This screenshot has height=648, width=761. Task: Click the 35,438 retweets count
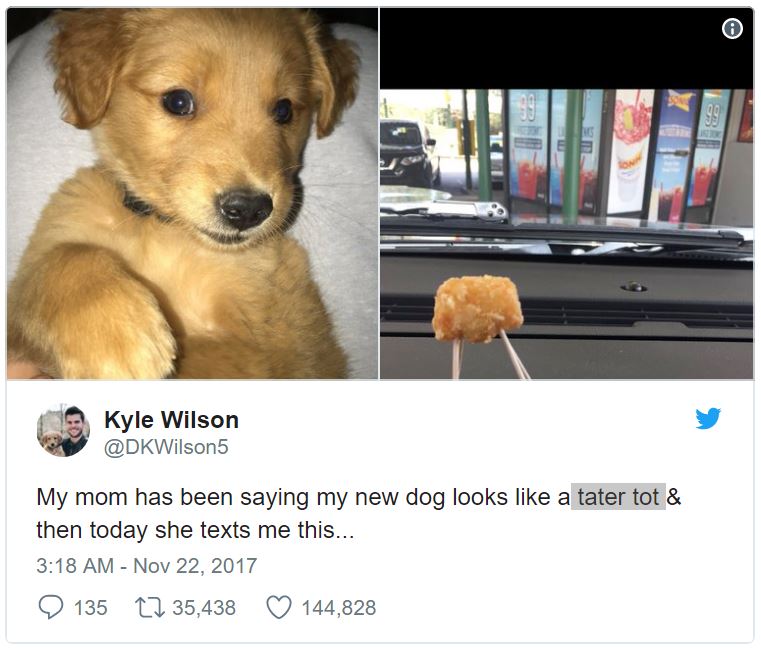point(204,608)
